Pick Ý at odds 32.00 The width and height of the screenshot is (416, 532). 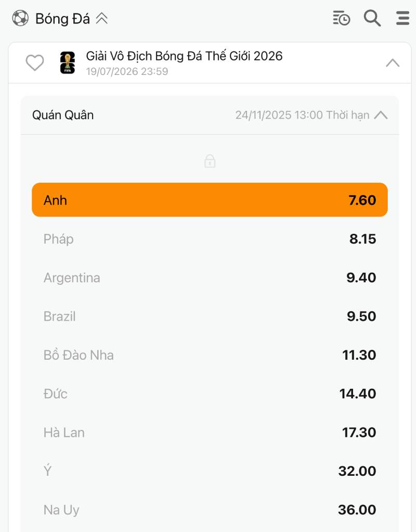[210, 471]
